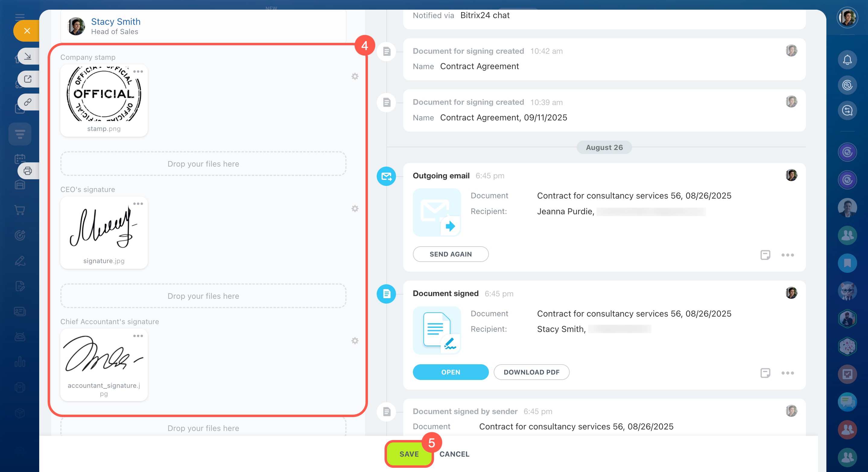Click author avatar on Document signed entry
The image size is (868, 472).
(791, 293)
